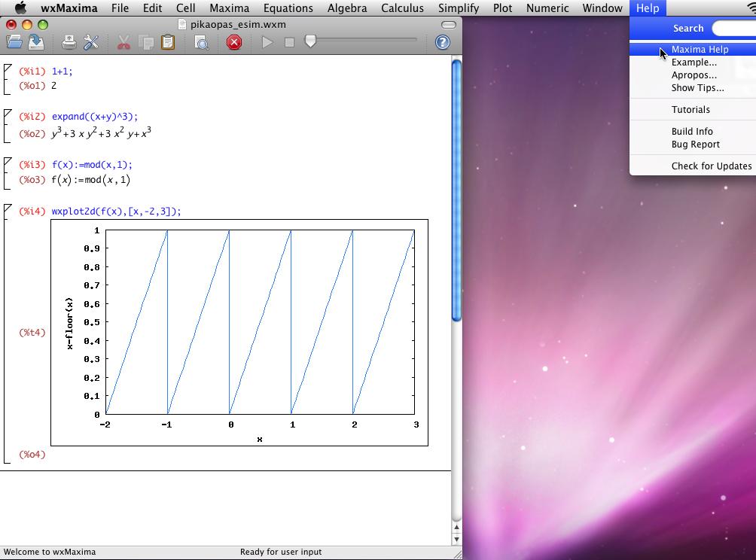This screenshot has height=560, width=756.
Task: Click the input f(x):=mod(x,1);
Action: (92, 165)
